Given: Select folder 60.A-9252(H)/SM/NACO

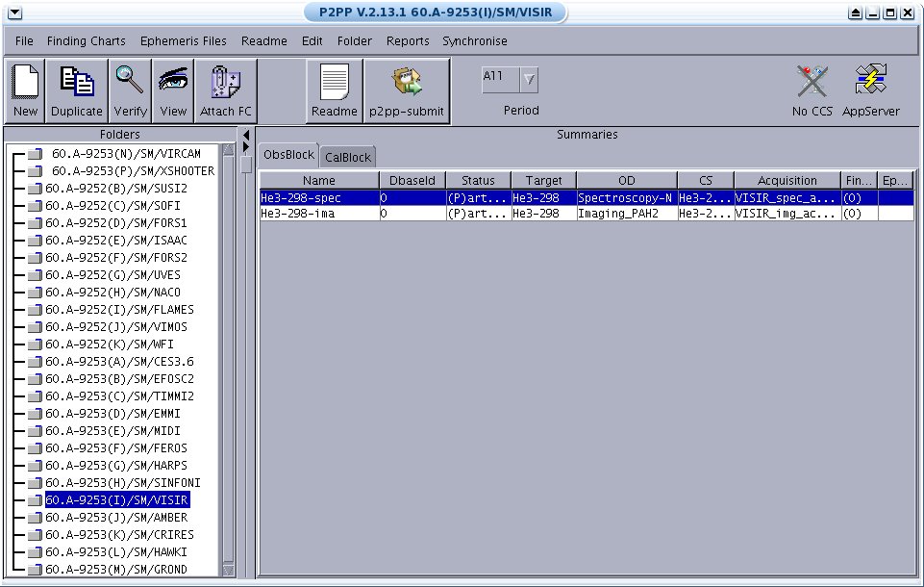Looking at the screenshot, I should (112, 292).
